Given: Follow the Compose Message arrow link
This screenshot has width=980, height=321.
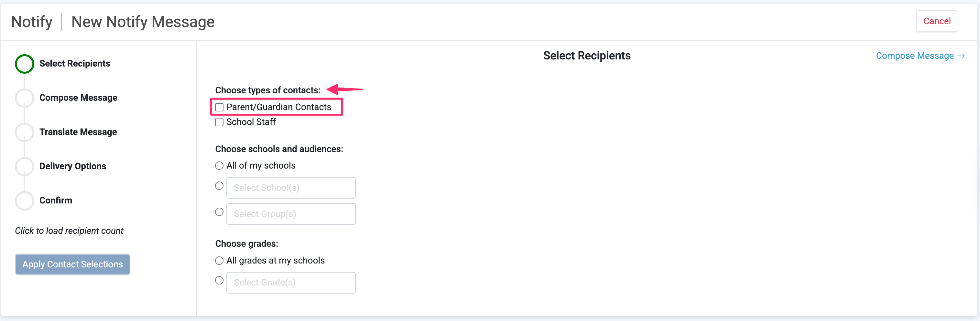Looking at the screenshot, I should (920, 56).
